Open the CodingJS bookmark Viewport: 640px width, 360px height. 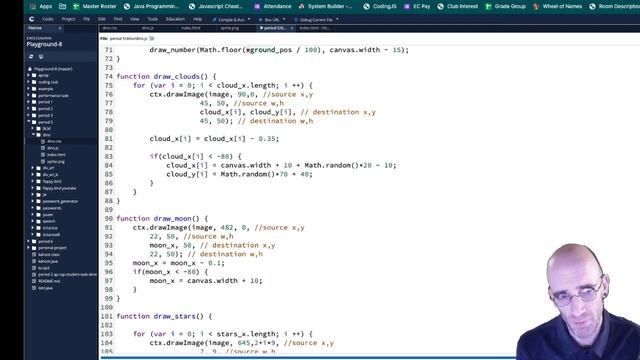380,7
